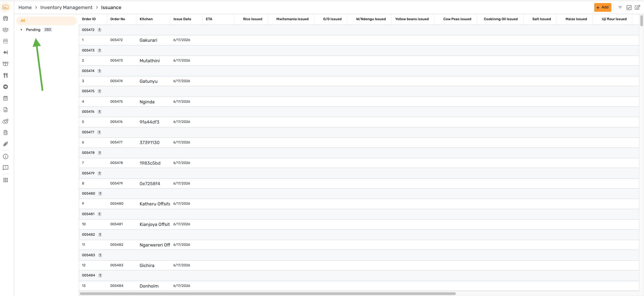The height and width of the screenshot is (296, 644).
Task: Open the warehouse home icon in the sidebar
Action: click(x=5, y=7)
